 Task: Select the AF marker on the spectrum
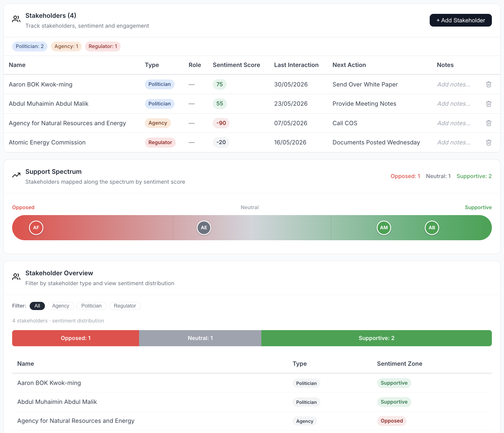coord(36,228)
